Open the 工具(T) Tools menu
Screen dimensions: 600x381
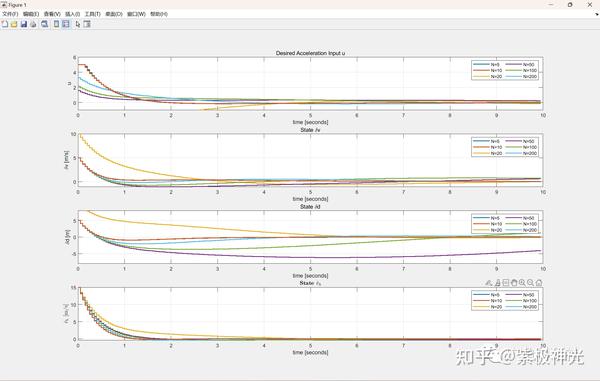click(x=92, y=14)
